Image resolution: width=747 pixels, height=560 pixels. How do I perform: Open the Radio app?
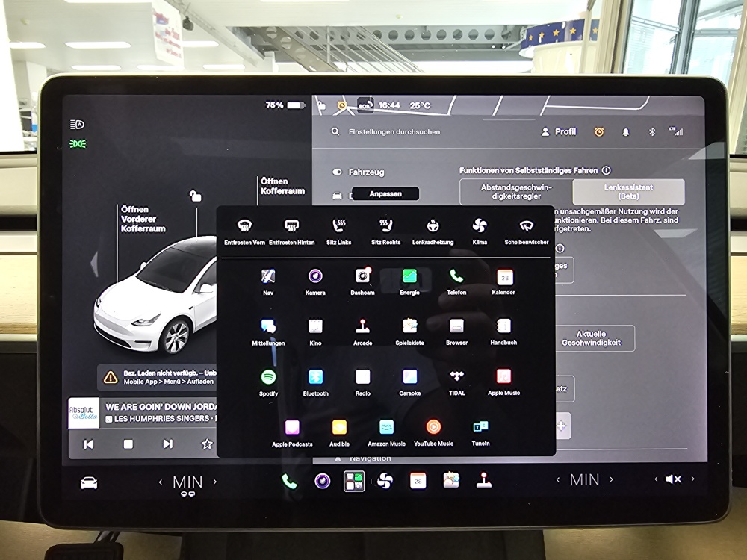coord(362,383)
